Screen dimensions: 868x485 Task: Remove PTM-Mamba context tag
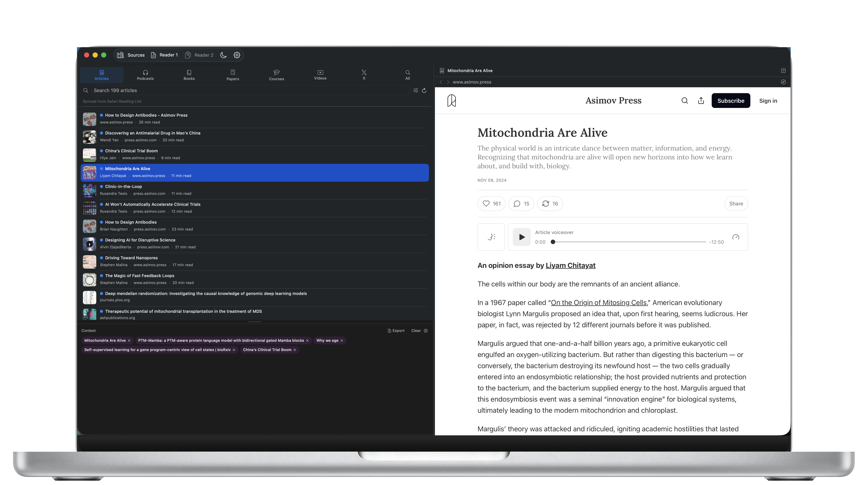pos(307,340)
